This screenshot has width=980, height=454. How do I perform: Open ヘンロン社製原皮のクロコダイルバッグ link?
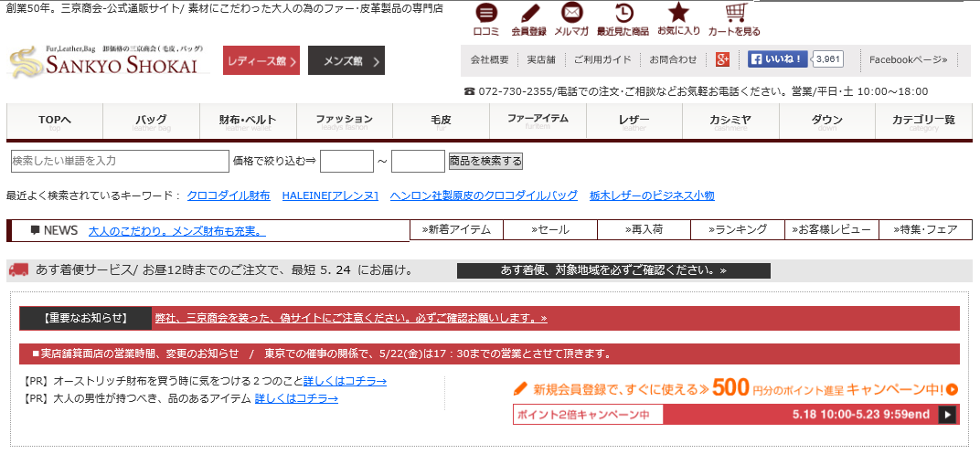click(x=484, y=195)
